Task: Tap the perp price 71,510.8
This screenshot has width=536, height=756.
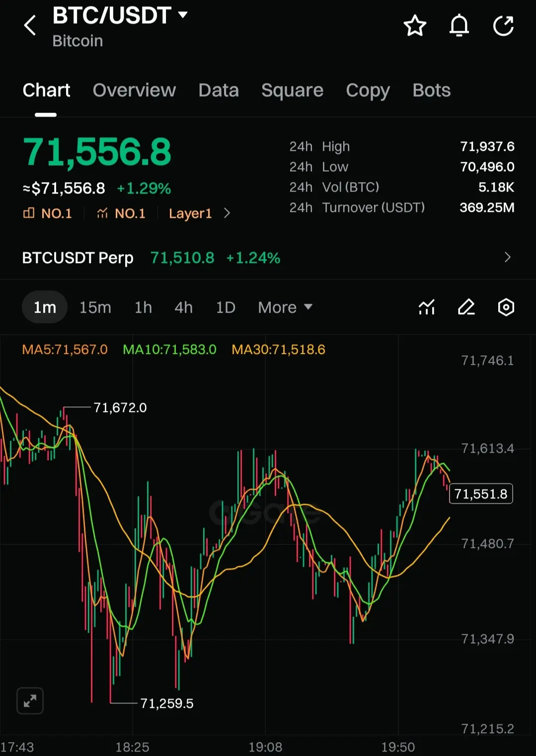Action: point(182,258)
